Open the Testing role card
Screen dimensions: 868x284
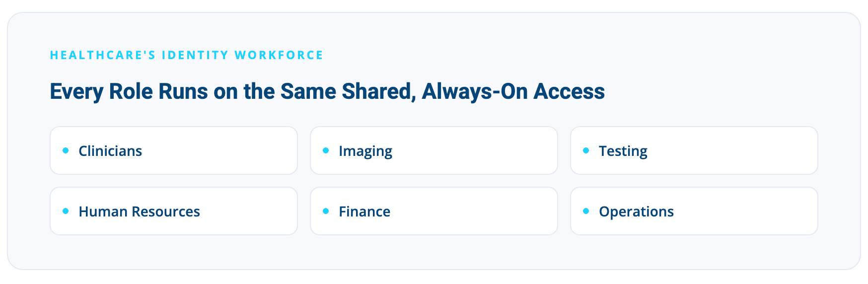[694, 150]
